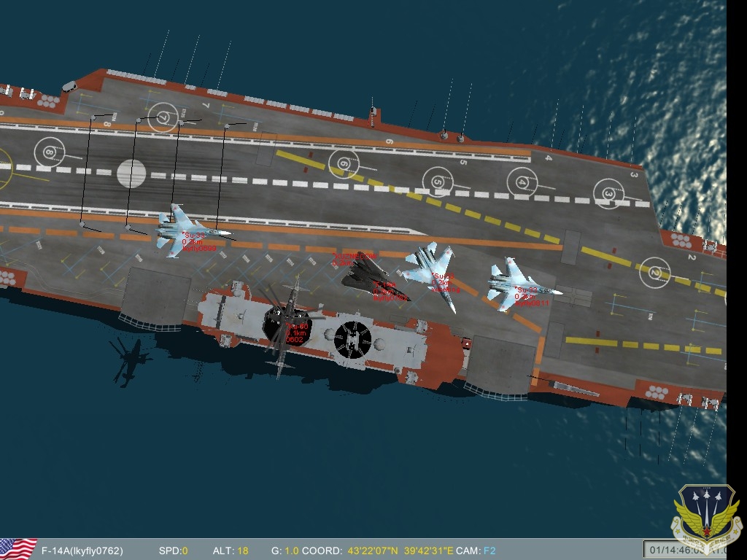Click the CAM: F2 camera indicator
747x560 pixels.
(x=476, y=551)
